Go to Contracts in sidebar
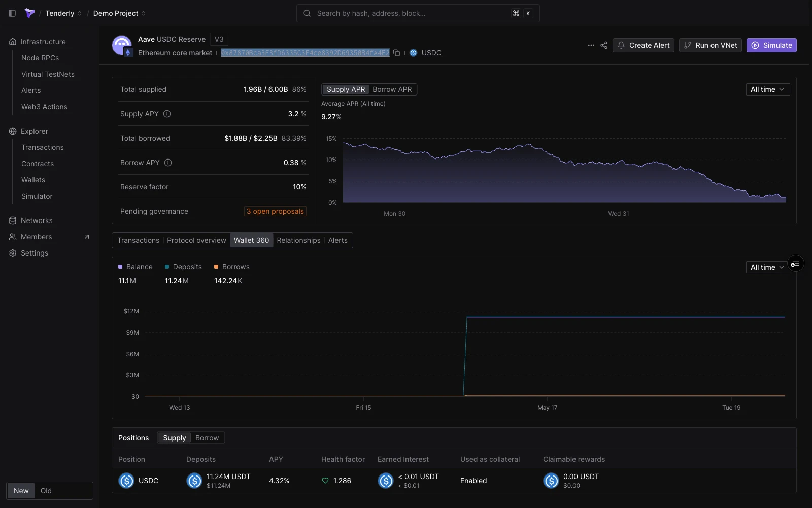Screen dimensions: 812x508 [38, 164]
